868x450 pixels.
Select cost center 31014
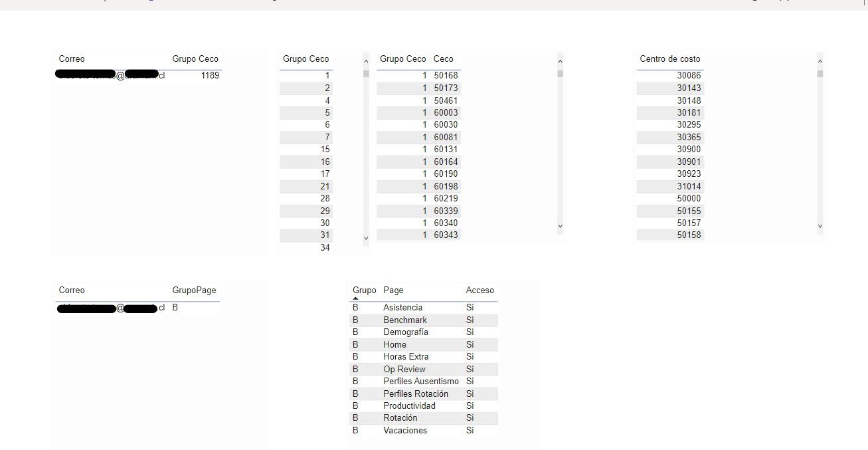[689, 186]
